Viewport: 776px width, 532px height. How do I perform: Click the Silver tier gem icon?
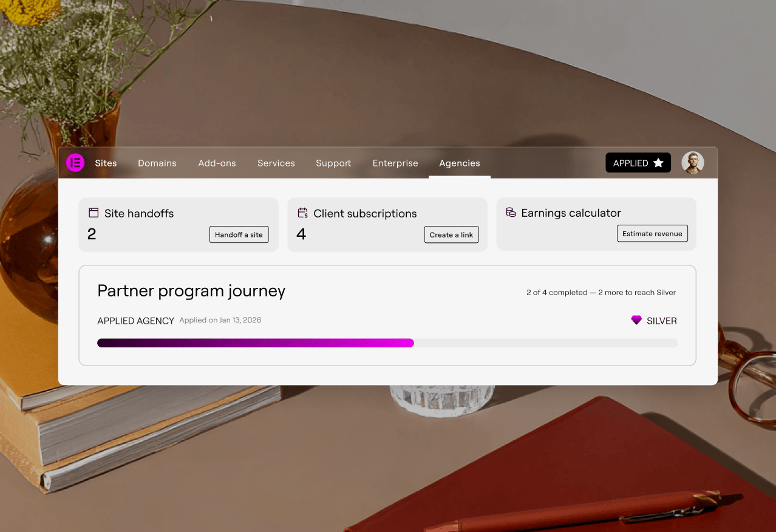pos(636,320)
